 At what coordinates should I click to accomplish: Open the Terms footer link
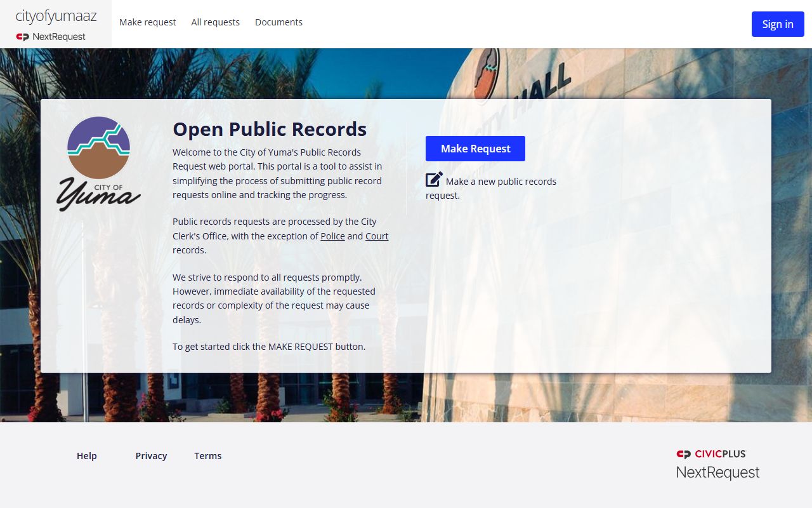pos(208,456)
